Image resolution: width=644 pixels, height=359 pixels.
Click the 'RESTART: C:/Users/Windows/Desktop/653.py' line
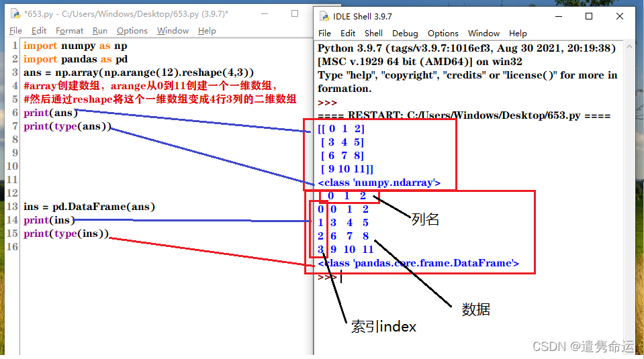pos(464,115)
